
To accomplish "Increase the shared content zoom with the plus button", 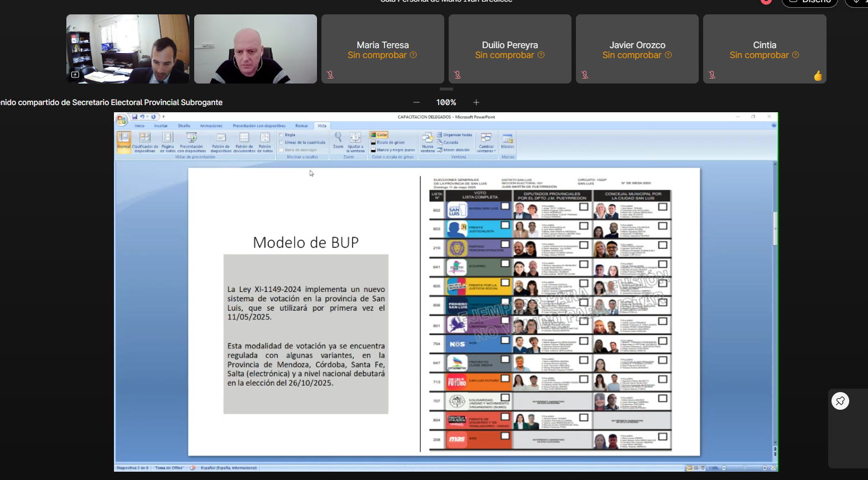I will click(476, 102).
